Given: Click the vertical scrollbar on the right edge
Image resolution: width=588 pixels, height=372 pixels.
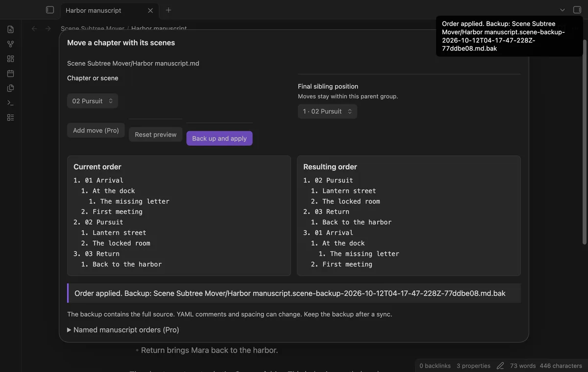Looking at the screenshot, I should 585,142.
